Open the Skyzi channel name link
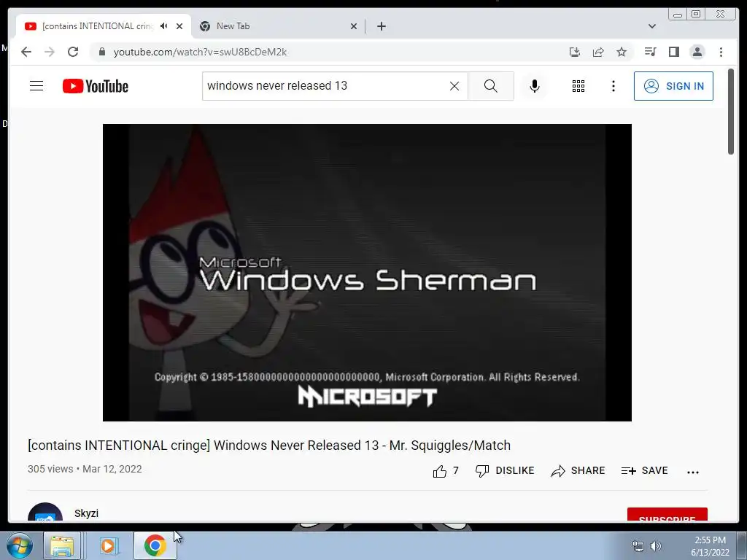 (86, 513)
